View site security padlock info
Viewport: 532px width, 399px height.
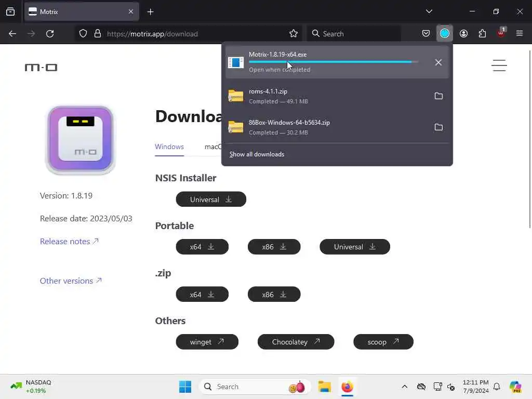click(x=98, y=34)
